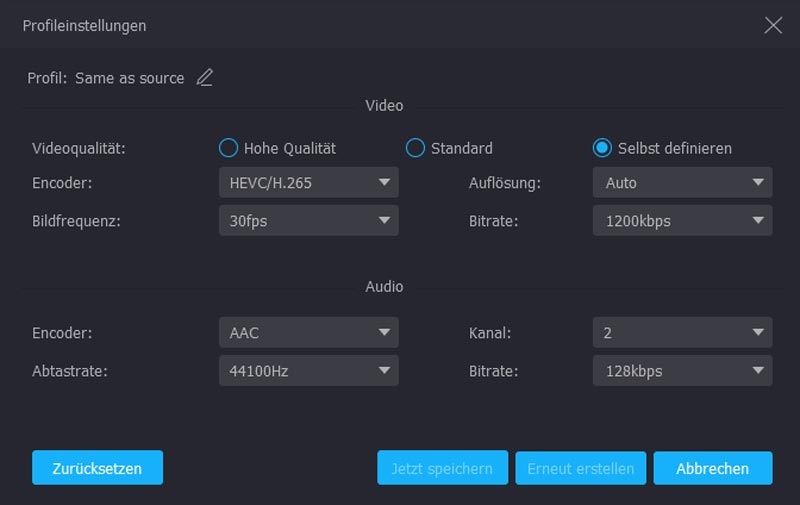Close the Profileinstellungen dialog with the X
Image resolution: width=800 pixels, height=505 pixels.
pyautogui.click(x=773, y=26)
